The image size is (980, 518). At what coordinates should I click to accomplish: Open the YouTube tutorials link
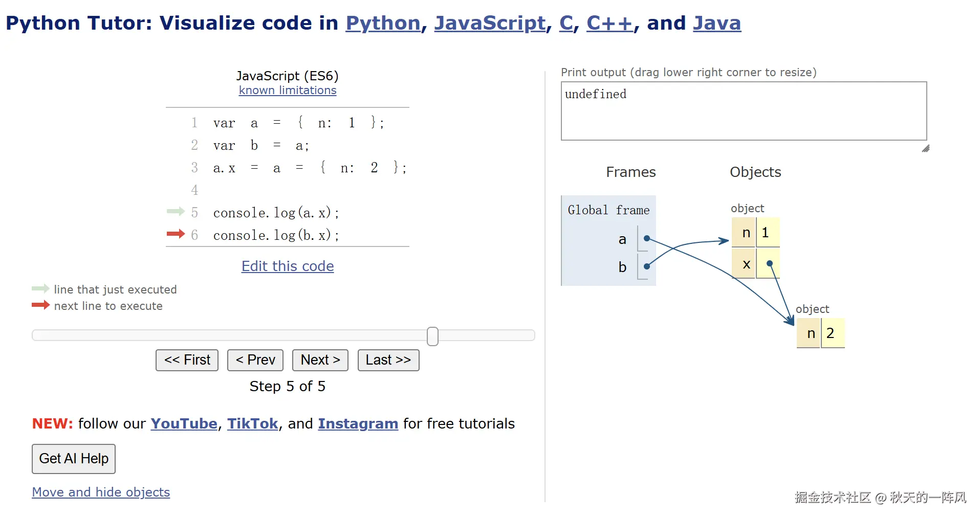click(184, 423)
